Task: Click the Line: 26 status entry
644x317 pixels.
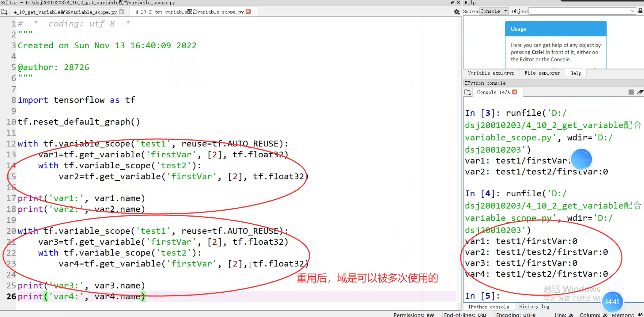Action: pyautogui.click(x=564, y=315)
